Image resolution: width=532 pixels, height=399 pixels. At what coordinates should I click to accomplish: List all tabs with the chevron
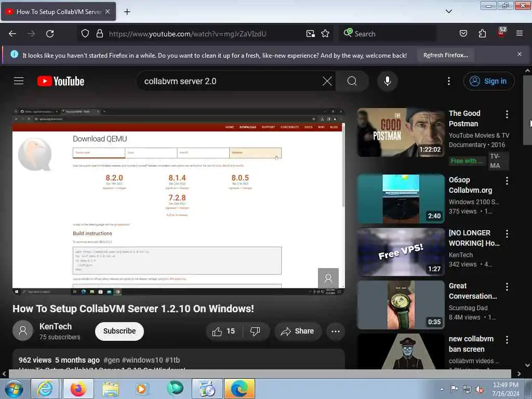448,11
